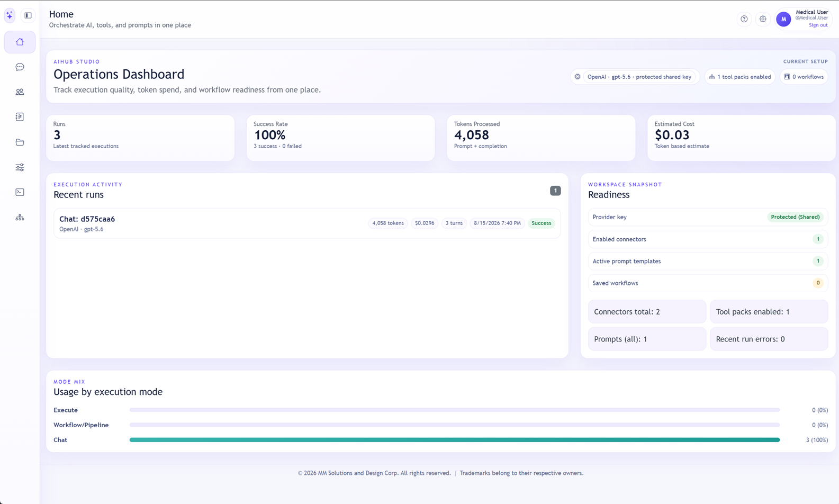Click the Operations Dashboard heading

(119, 74)
